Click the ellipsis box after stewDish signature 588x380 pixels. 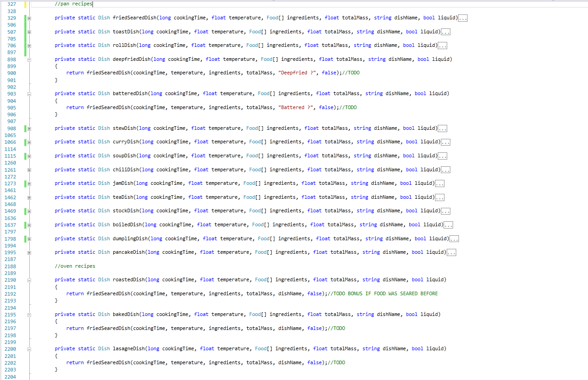point(442,128)
